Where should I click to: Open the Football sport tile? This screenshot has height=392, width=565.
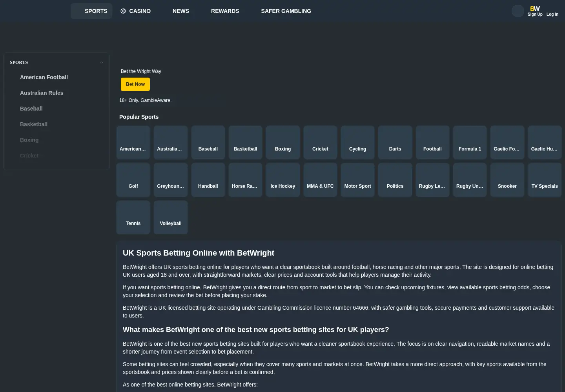pos(432,142)
